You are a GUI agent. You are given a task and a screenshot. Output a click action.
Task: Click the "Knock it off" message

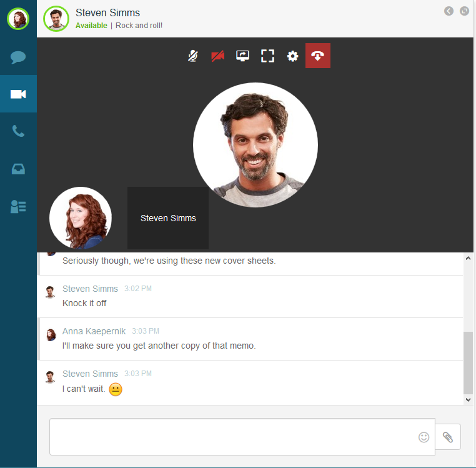(x=84, y=303)
